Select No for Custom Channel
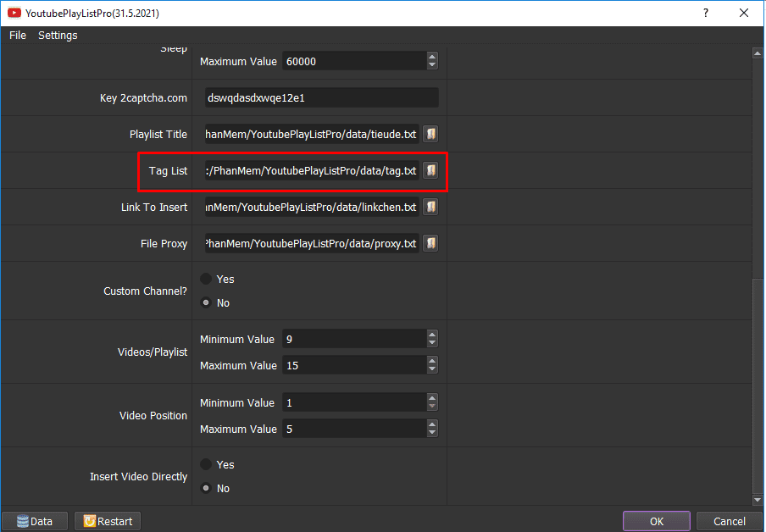This screenshot has width=766, height=532. tap(206, 303)
